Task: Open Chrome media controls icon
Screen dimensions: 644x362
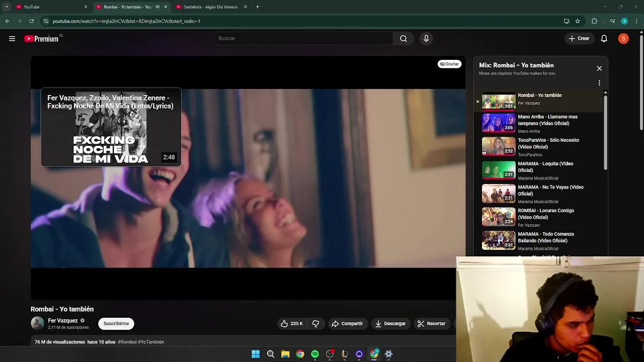Action: click(x=612, y=21)
